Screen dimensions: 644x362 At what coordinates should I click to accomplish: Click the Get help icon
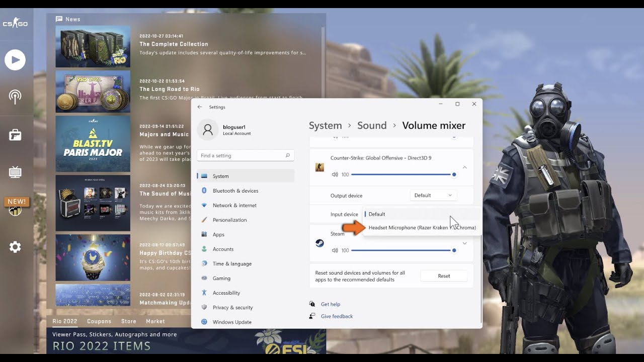[312, 304]
